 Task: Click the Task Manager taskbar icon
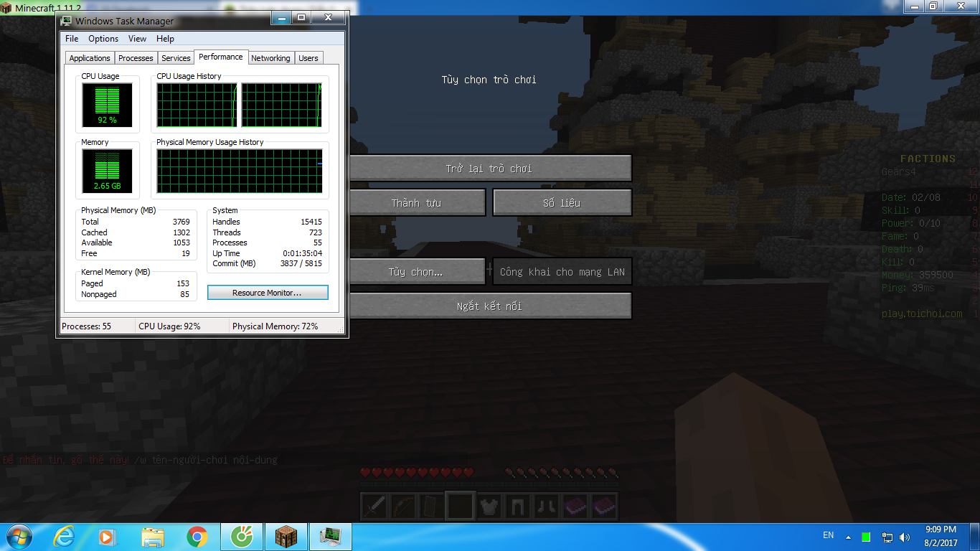(x=331, y=537)
